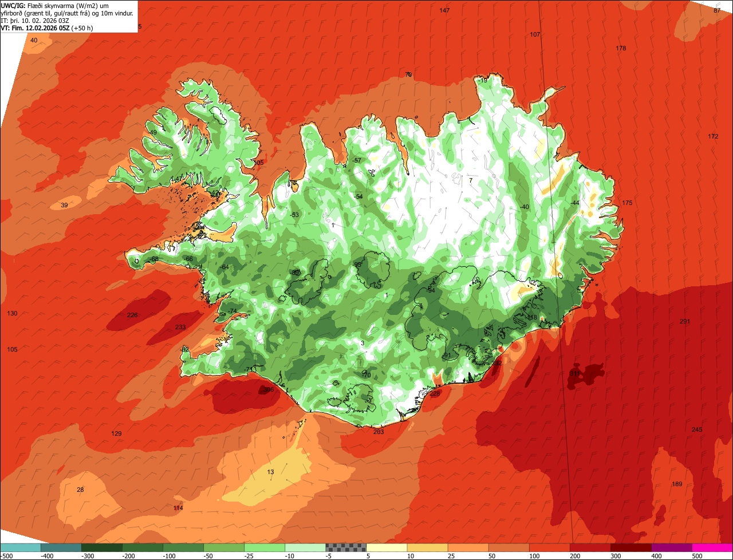Select the value -44 in the Eastfjords
This screenshot has width=733, height=560.
[x=575, y=203]
